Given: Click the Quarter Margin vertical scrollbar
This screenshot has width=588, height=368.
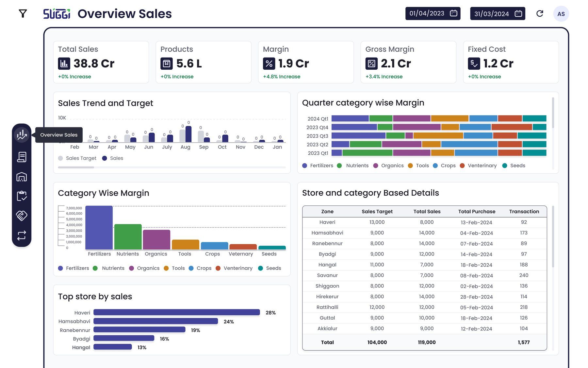Looking at the screenshot, I should pyautogui.click(x=553, y=113).
